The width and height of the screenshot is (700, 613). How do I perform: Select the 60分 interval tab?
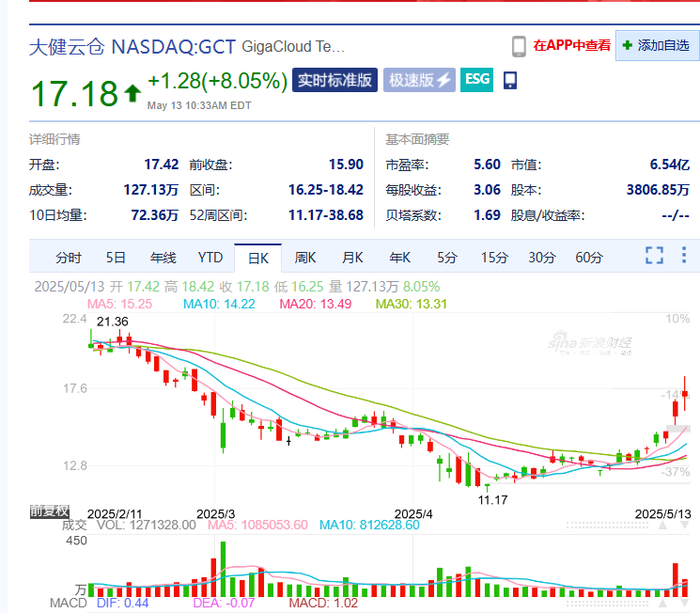pos(589,258)
